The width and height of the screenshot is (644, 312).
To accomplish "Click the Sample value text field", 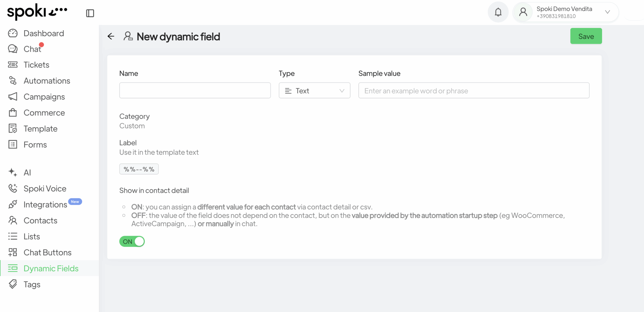I will (x=473, y=91).
